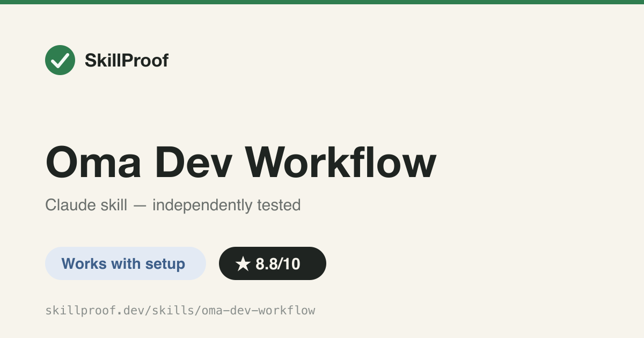Click the Works with setup badge

coord(126,263)
